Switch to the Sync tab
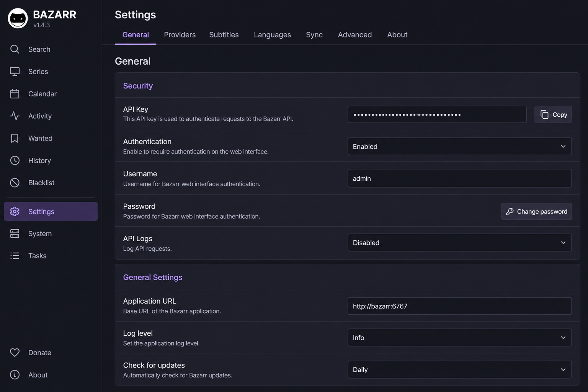Screen dimensions: 588x392 [314, 35]
